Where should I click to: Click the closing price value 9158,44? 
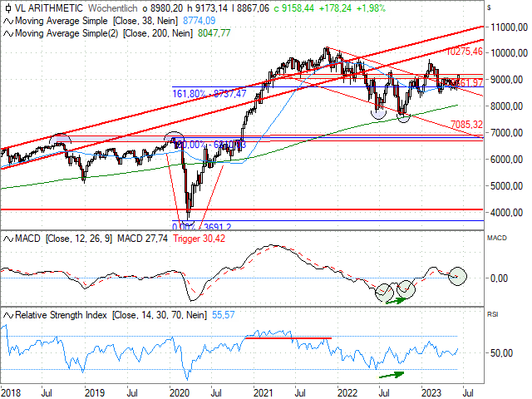[x=298, y=8]
